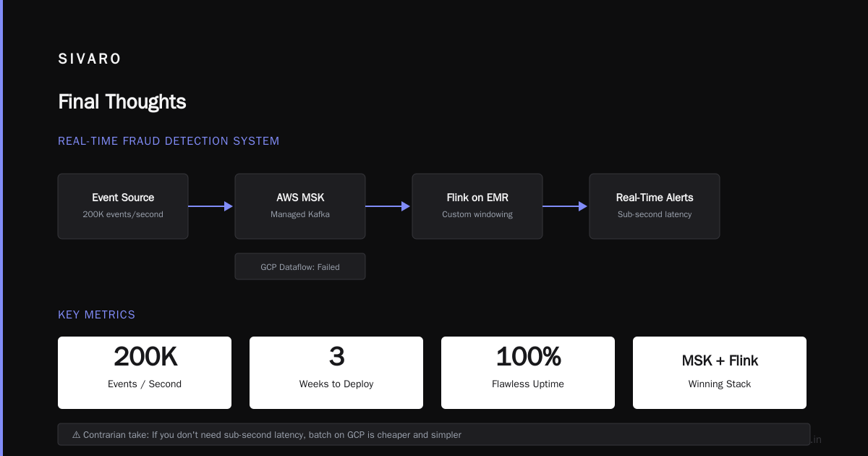The height and width of the screenshot is (456, 868).
Task: Select the Event Source node
Action: click(123, 206)
